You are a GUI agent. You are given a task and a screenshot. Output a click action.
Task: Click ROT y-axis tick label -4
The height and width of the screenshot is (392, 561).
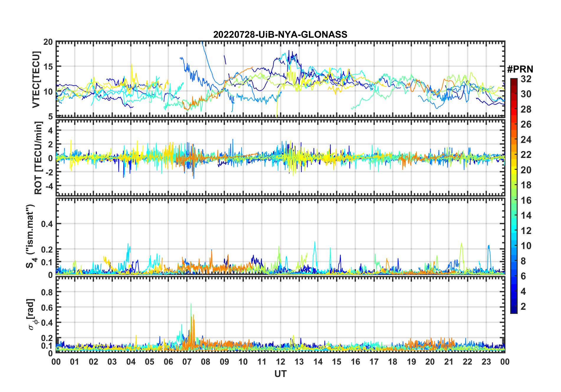coord(49,186)
